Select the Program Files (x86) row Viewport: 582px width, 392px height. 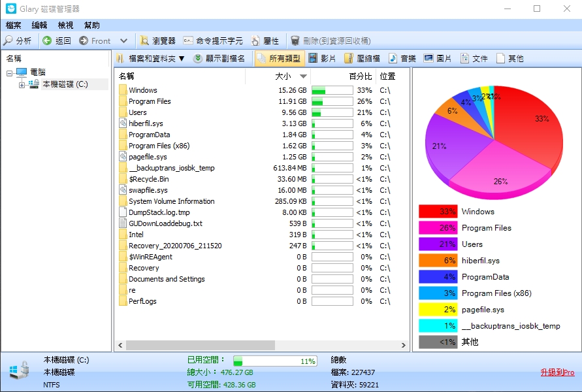click(262, 146)
